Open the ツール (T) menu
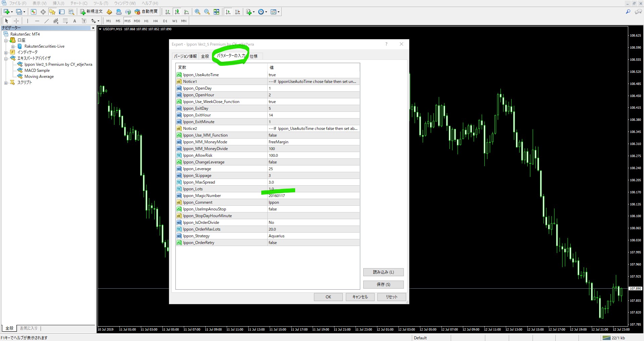 (101, 3)
